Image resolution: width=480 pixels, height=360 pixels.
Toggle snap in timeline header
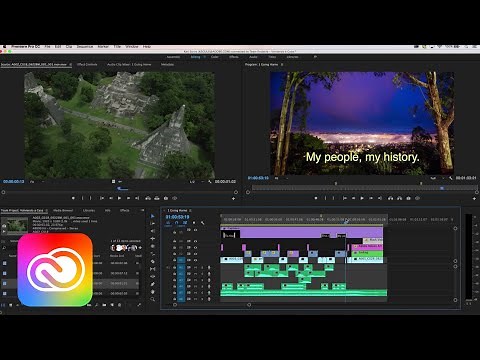pos(177,223)
